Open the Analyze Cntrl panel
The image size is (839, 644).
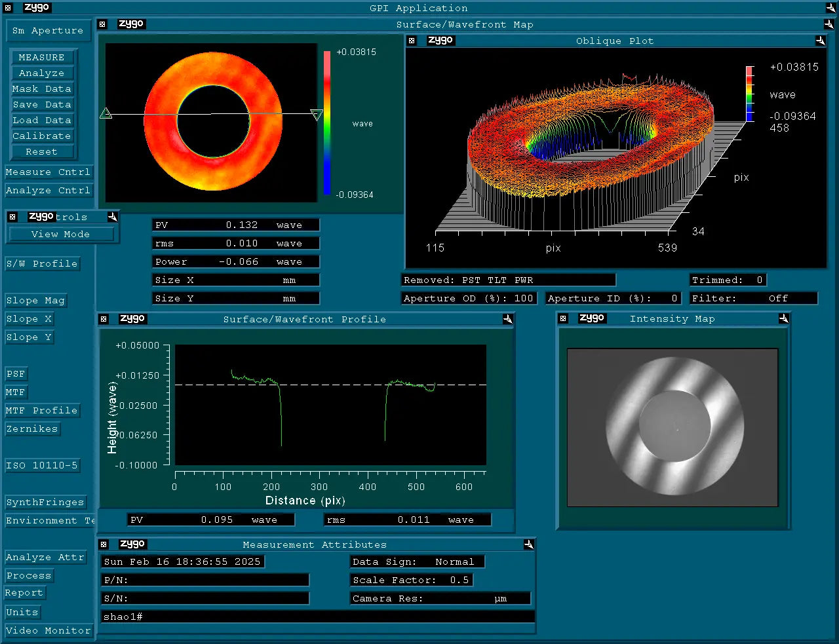click(x=49, y=190)
